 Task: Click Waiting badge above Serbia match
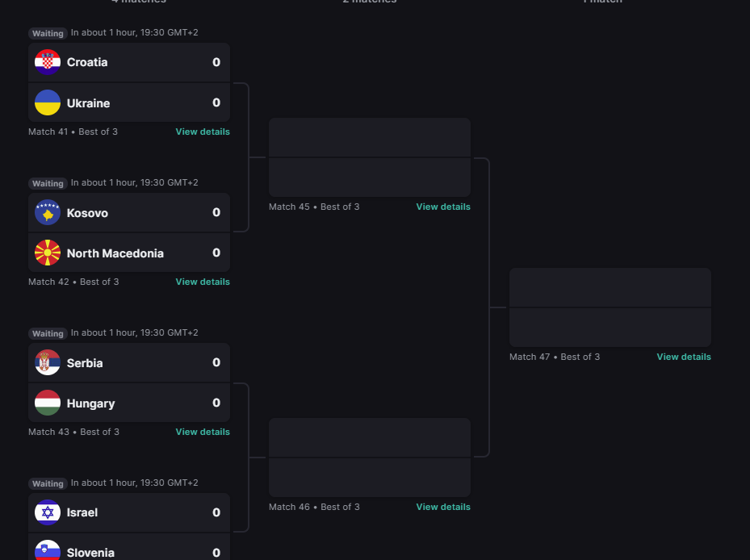(x=48, y=333)
